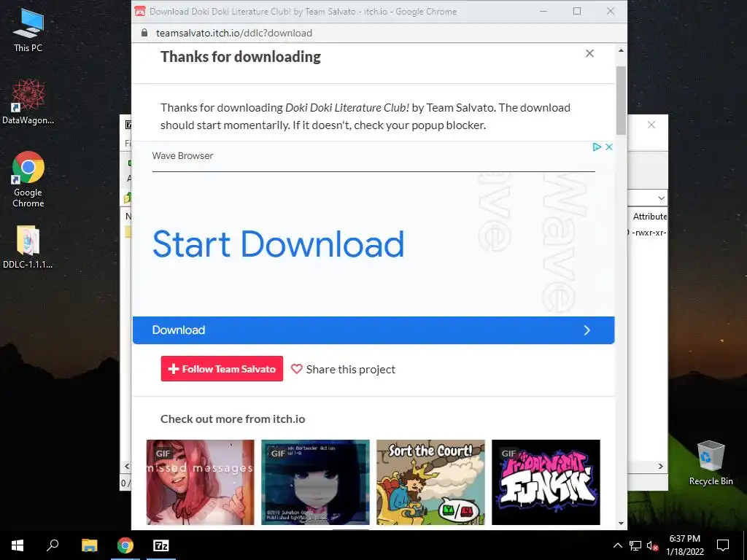Viewport: 747px width, 560px height.
Task: Open File Explorer from taskbar
Action: (89, 545)
